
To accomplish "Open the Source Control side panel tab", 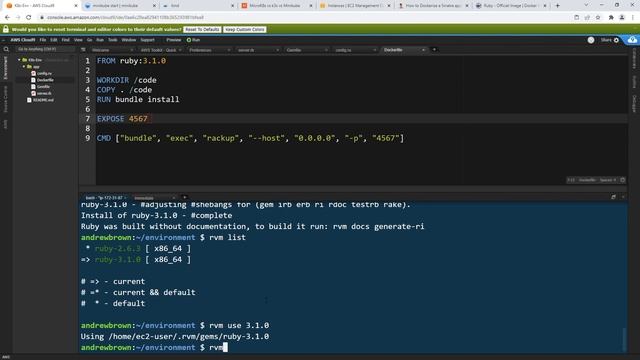I will coord(6,99).
